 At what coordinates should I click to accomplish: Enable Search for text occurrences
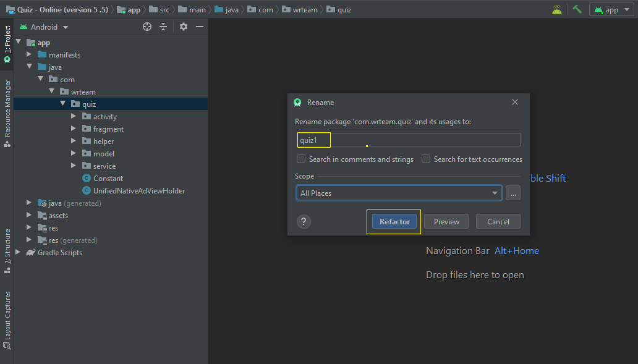pyautogui.click(x=425, y=159)
